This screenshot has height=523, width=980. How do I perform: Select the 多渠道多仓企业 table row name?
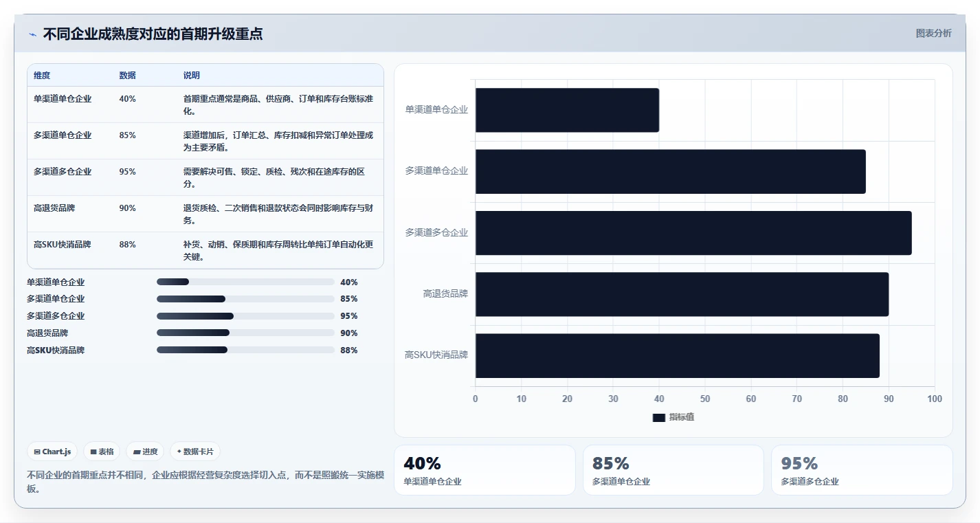(x=63, y=172)
